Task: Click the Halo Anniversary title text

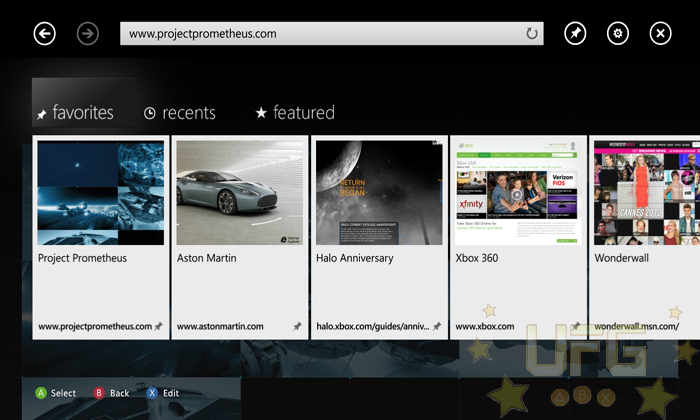Action: click(x=355, y=258)
